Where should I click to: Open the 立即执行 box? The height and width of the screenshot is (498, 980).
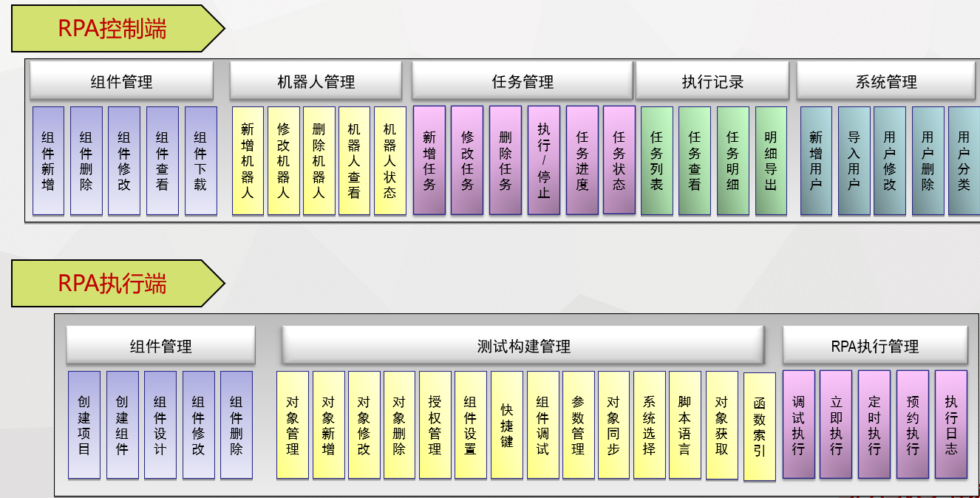click(837, 424)
